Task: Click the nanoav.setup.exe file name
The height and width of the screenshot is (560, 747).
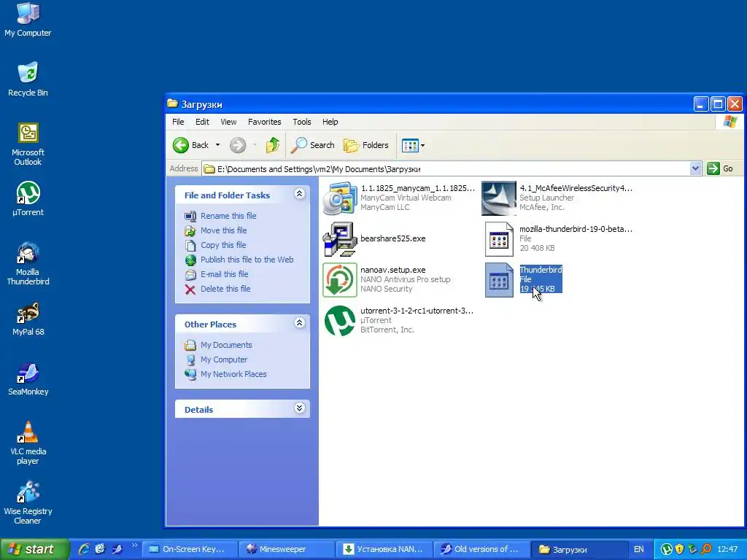Action: click(392, 270)
